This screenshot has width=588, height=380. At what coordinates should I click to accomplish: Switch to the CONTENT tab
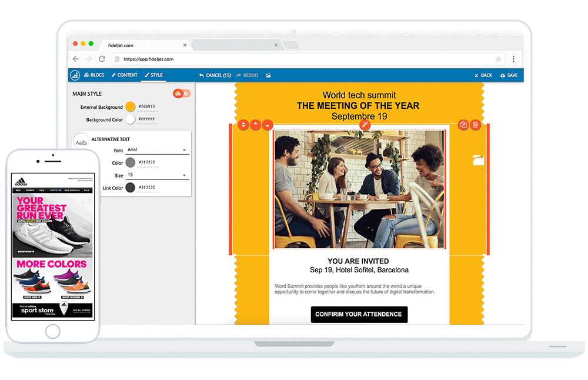125,75
